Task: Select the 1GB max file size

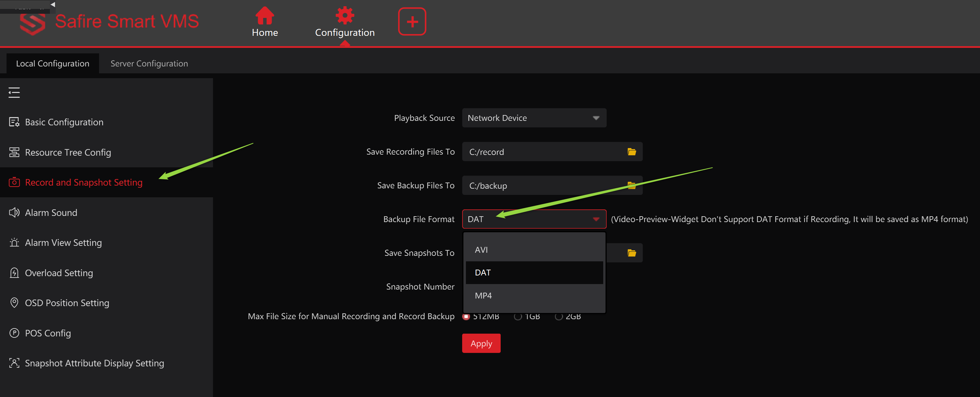Action: pos(518,317)
